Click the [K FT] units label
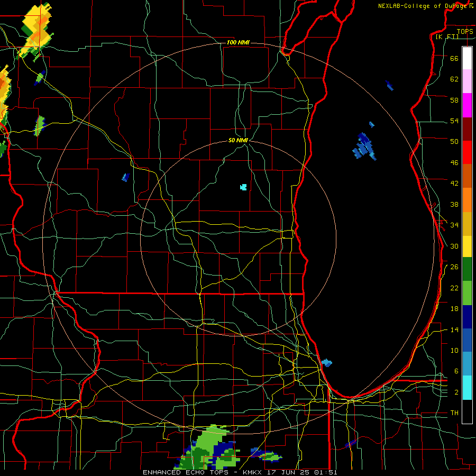This screenshot has width=476, height=476. [447, 36]
